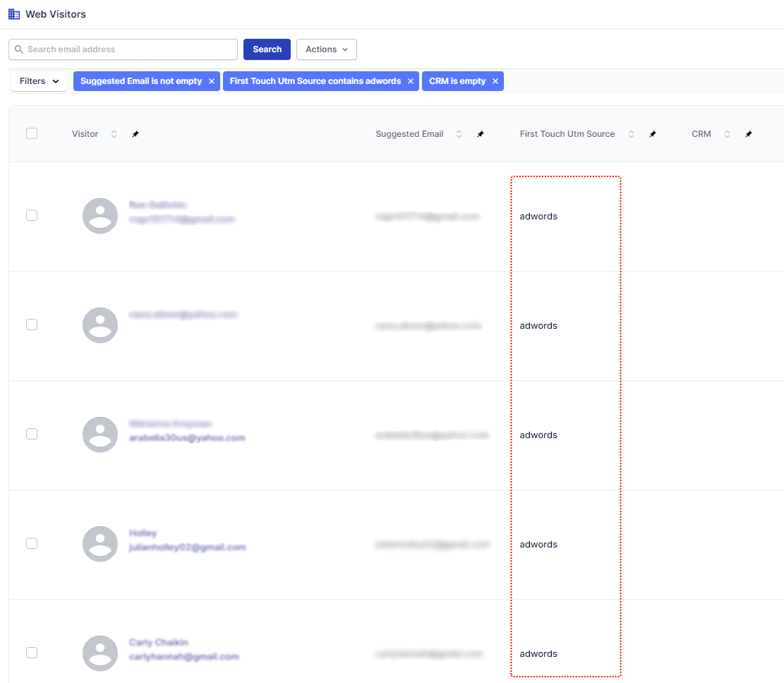
Task: Click avatar of carlyhannah@gmail.com visitor
Action: [x=100, y=653]
